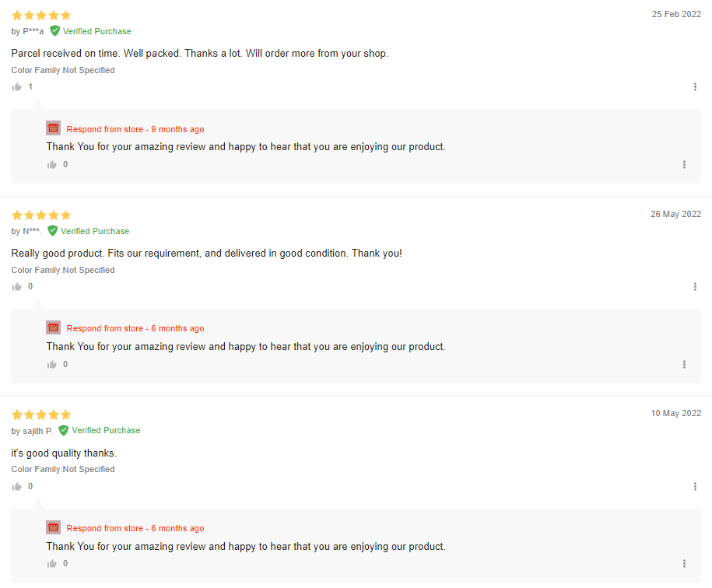Click Verified Purchase shield beside sajith P.
The width and height of the screenshot is (712, 588).
click(64, 430)
